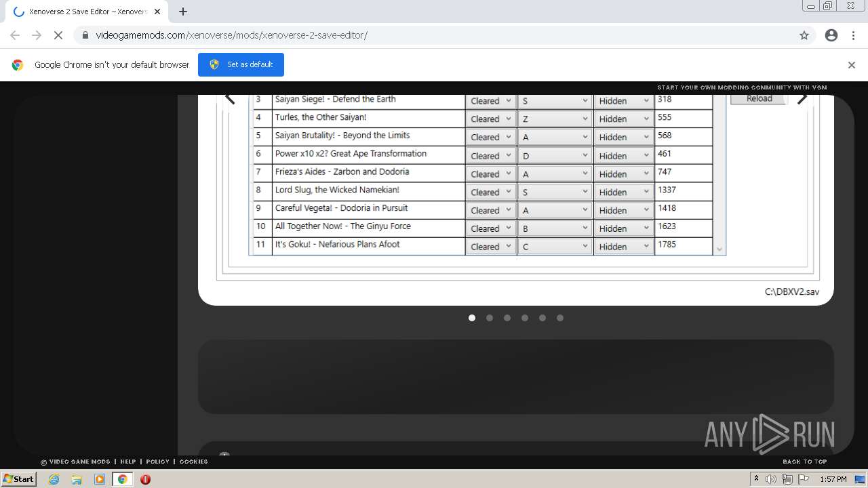Open Hidden dropdown for It's Goku row
The image size is (868, 488).
pyautogui.click(x=624, y=247)
